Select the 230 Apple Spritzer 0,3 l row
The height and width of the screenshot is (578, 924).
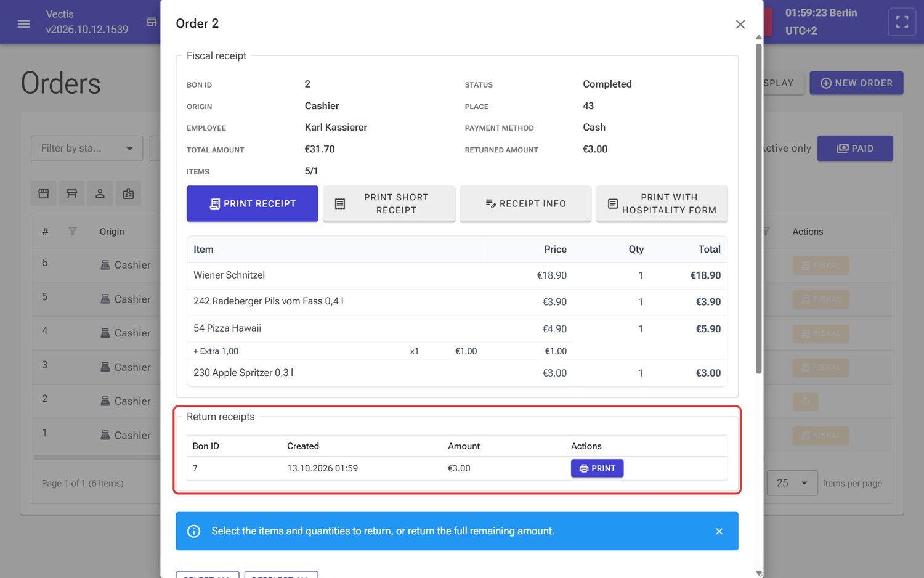457,373
